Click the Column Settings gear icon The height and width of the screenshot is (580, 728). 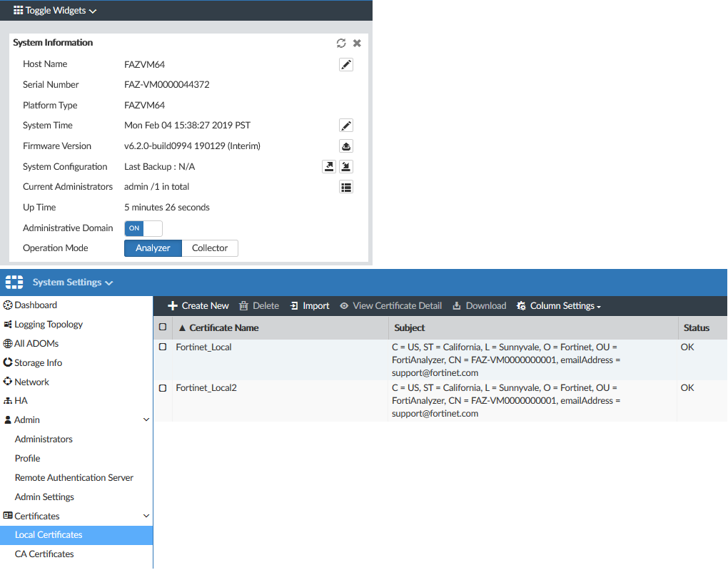[x=522, y=306]
